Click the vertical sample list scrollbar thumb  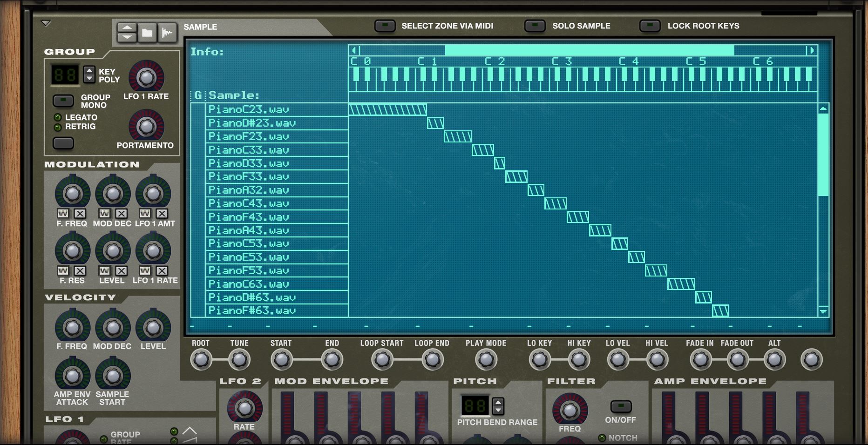823,155
